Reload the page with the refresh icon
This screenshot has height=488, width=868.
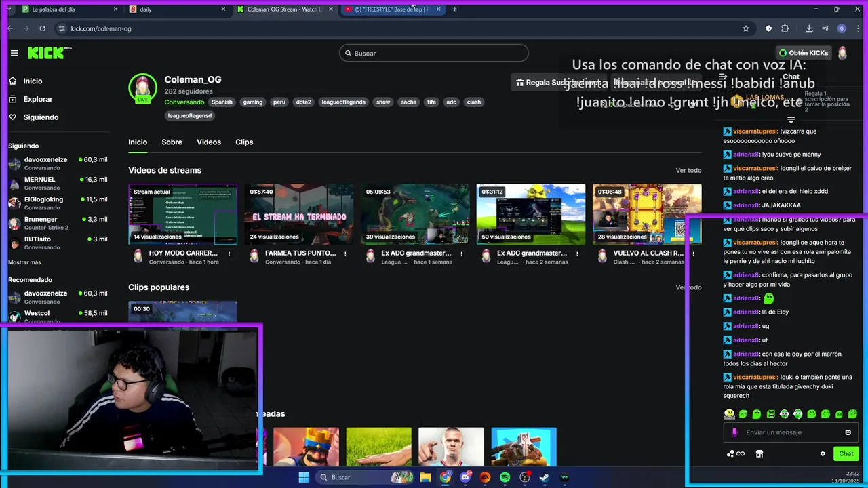point(42,28)
